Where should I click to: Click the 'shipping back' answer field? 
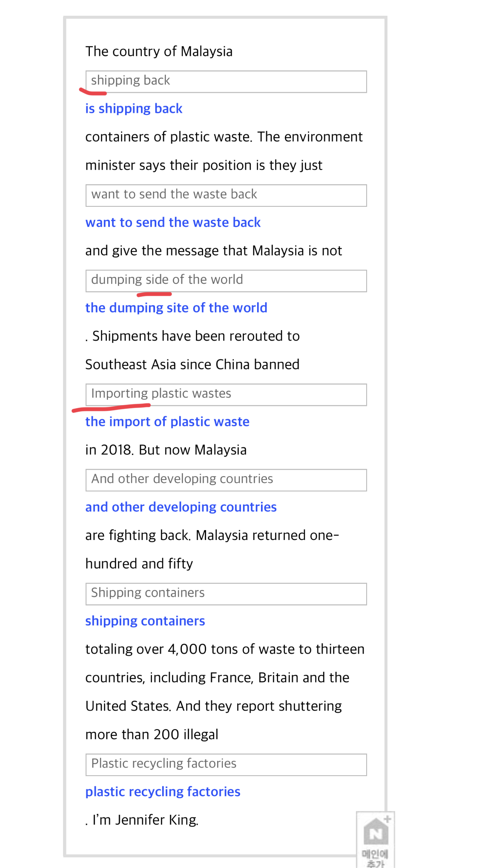coord(226,82)
